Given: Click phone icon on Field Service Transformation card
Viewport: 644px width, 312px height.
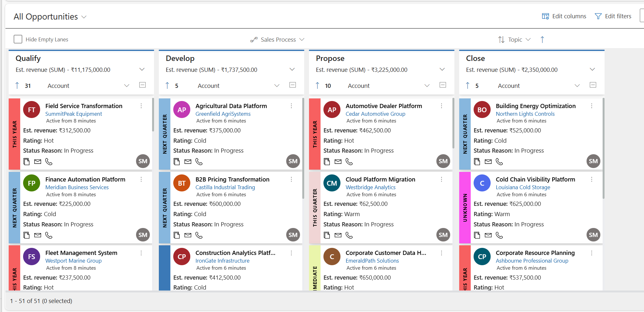Looking at the screenshot, I should click(x=49, y=162).
